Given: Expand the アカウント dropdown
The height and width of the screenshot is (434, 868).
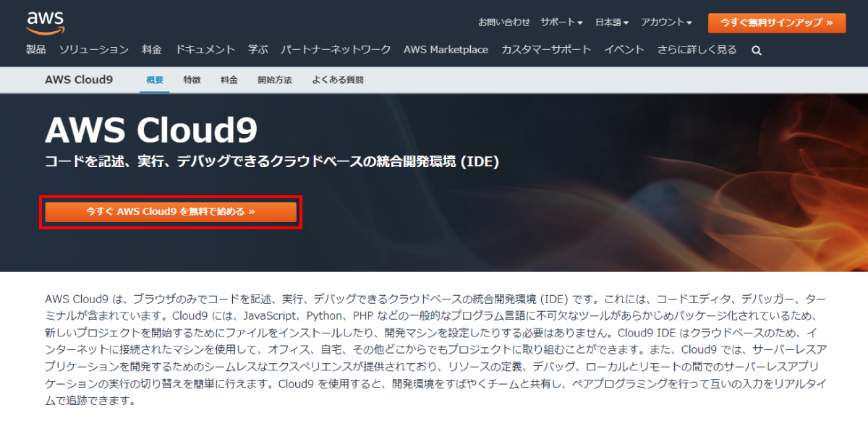Looking at the screenshot, I should click(x=667, y=22).
